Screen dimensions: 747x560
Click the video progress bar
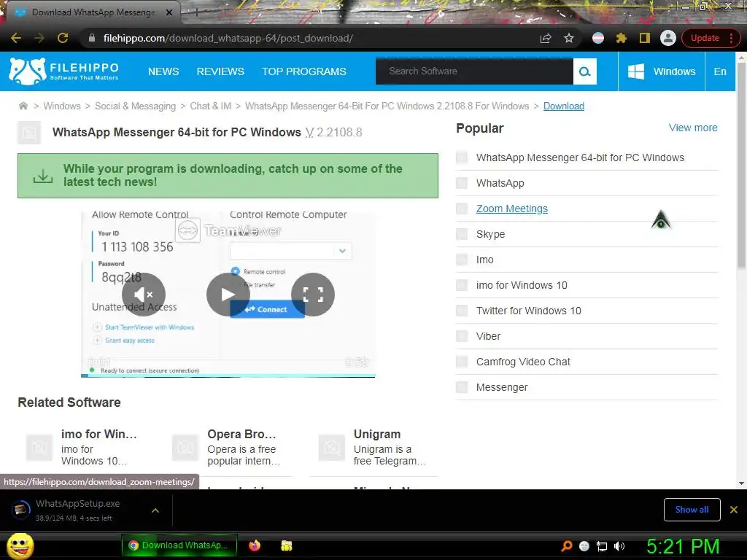228,376
